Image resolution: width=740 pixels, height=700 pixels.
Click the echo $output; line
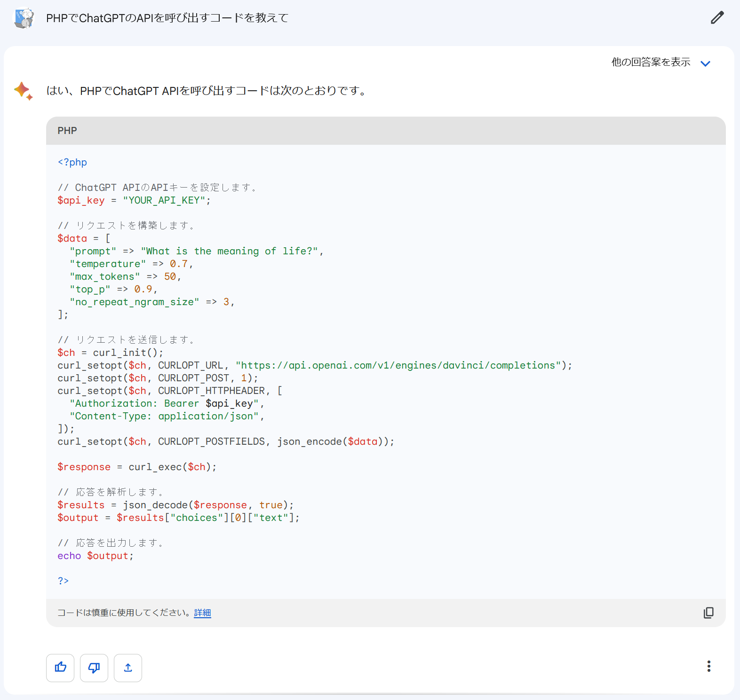[95, 556]
